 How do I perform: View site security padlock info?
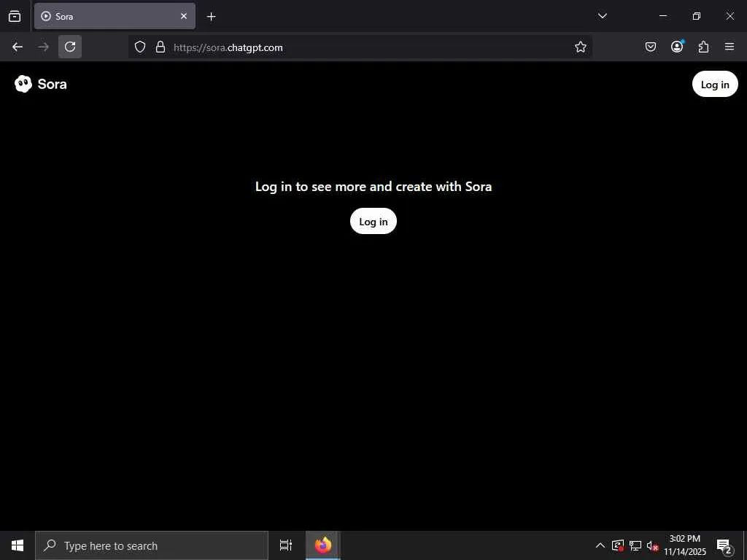160,47
